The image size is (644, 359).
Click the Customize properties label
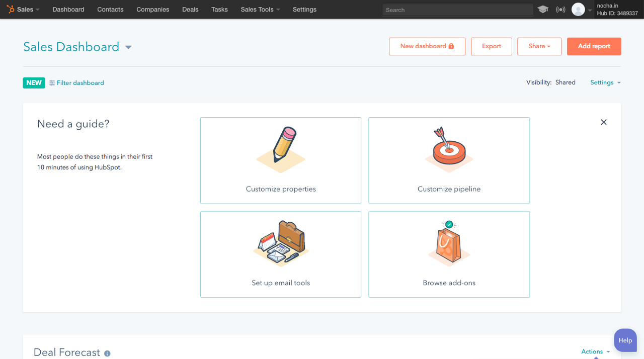(281, 189)
